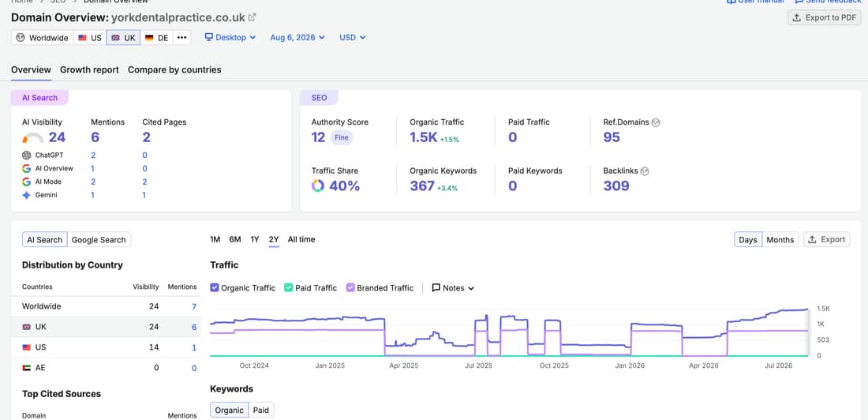Click the Backlinks info icon
The height and width of the screenshot is (420, 868).
[x=645, y=171]
